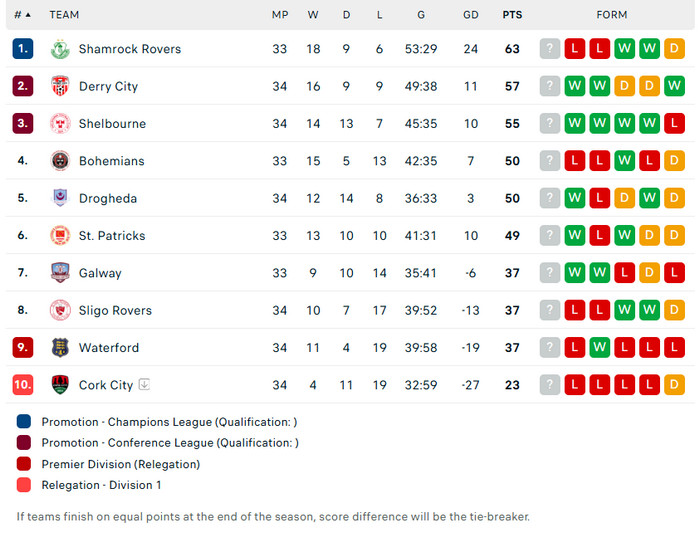Click the TEAM column header
The height and width of the screenshot is (533, 700).
(x=64, y=15)
